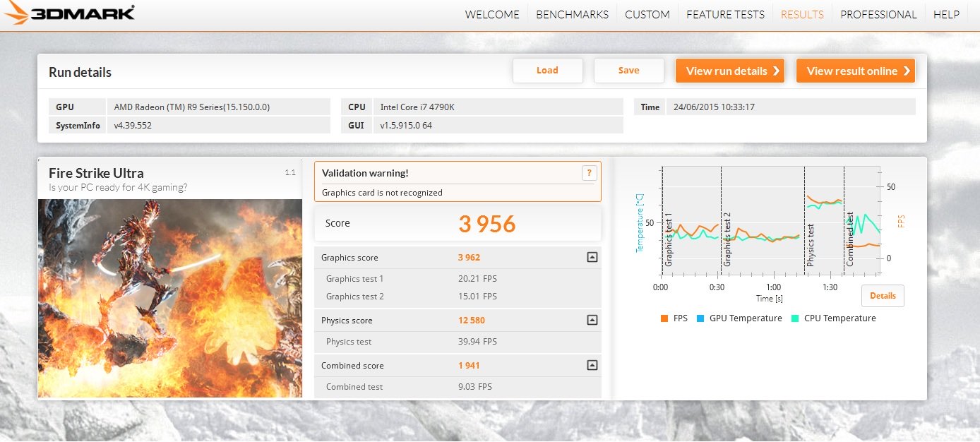Open the Help menu item

click(x=946, y=15)
